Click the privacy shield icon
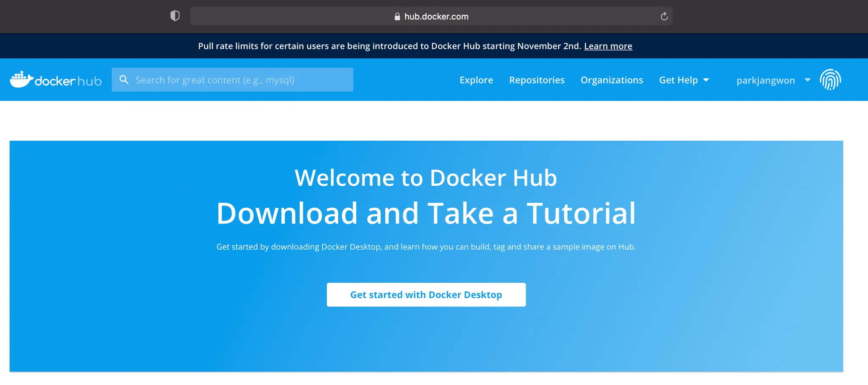This screenshot has height=385, width=868. coord(175,16)
